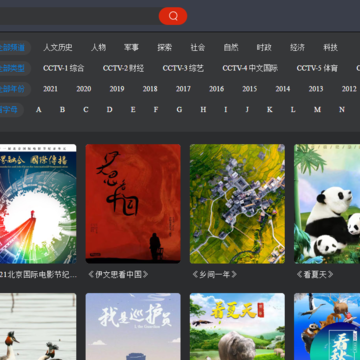The width and height of the screenshot is (360, 360).
Task: Filter titles by letter H
Action: [203, 110]
